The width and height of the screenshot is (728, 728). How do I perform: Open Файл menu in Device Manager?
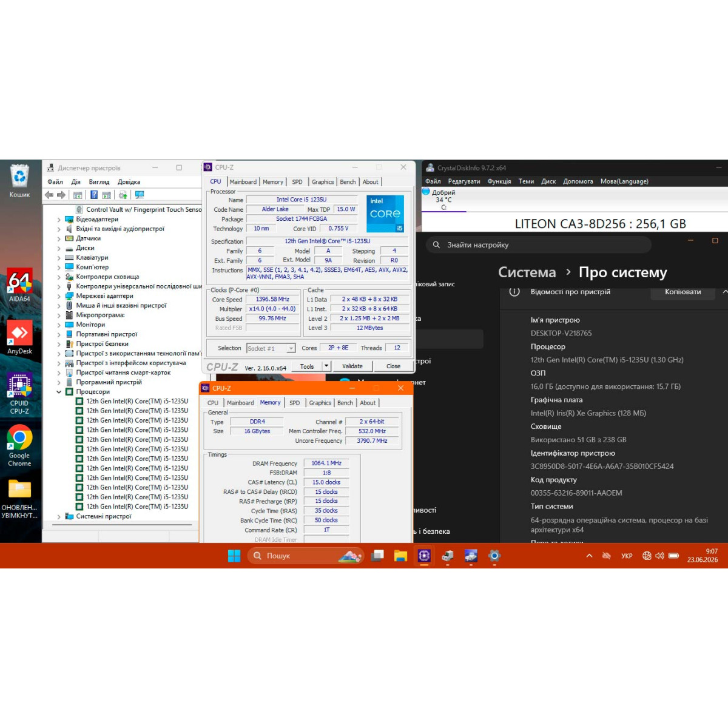coord(55,182)
